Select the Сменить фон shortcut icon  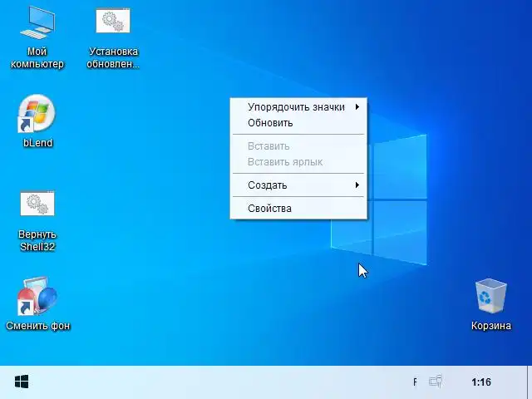click(37, 304)
